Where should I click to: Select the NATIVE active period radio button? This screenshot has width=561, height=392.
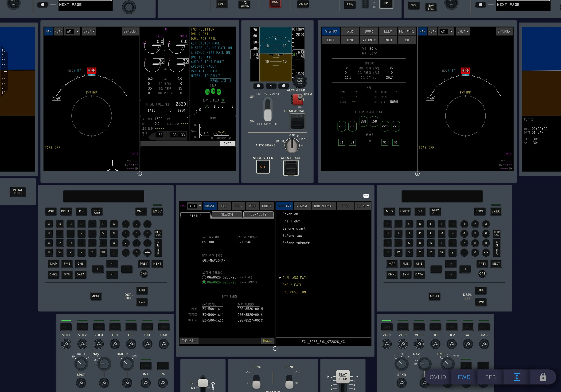pyautogui.click(x=204, y=277)
